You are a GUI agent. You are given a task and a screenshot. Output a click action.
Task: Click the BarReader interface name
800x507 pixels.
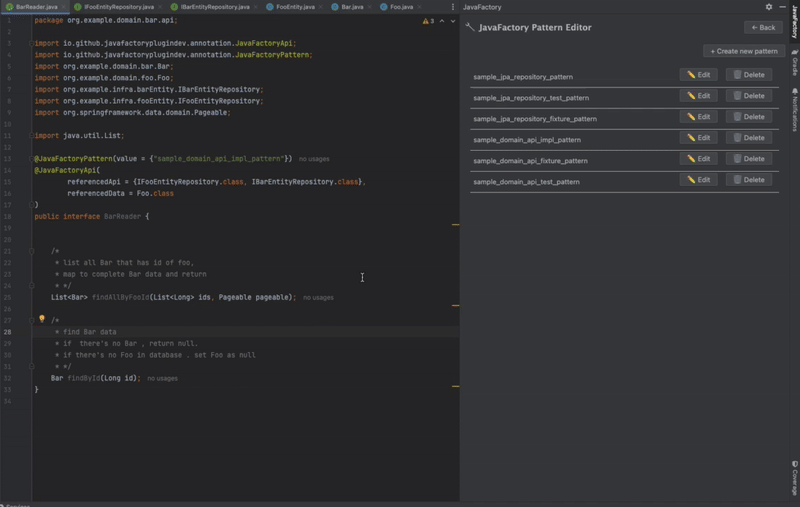[122, 216]
